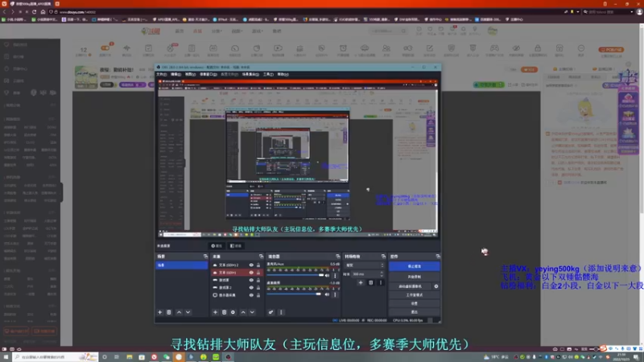The height and width of the screenshot is (362, 644).
Task: Click the blue 停止推流 button
Action: (414, 266)
